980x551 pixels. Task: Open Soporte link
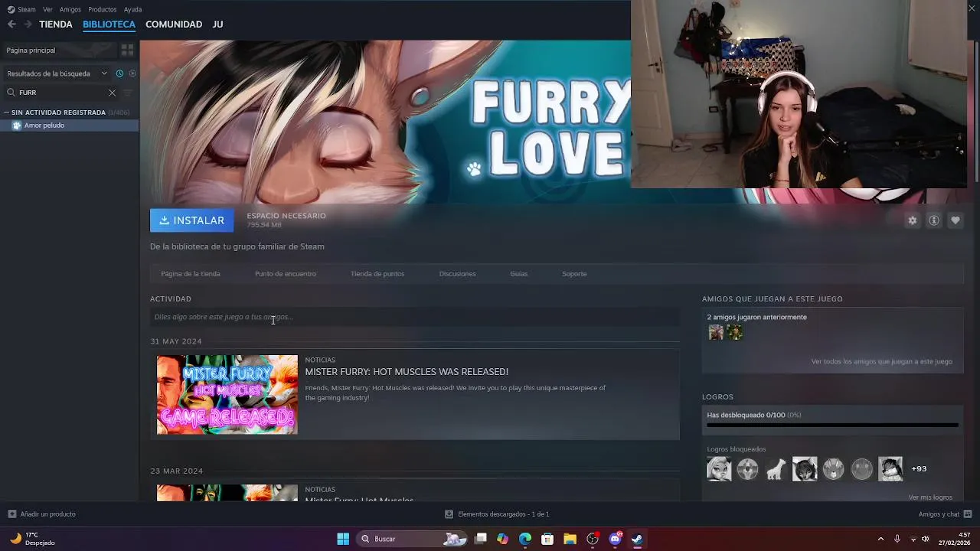coord(574,274)
